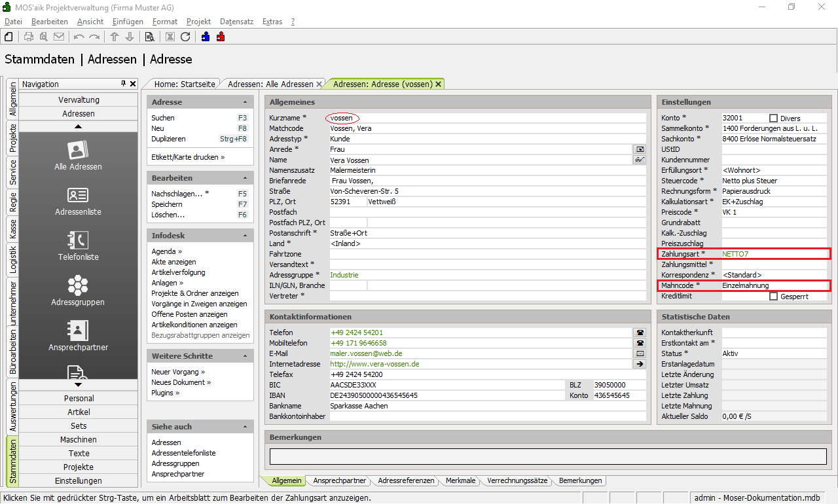
Task: Enable the Divers checkbox
Action: coord(774,118)
